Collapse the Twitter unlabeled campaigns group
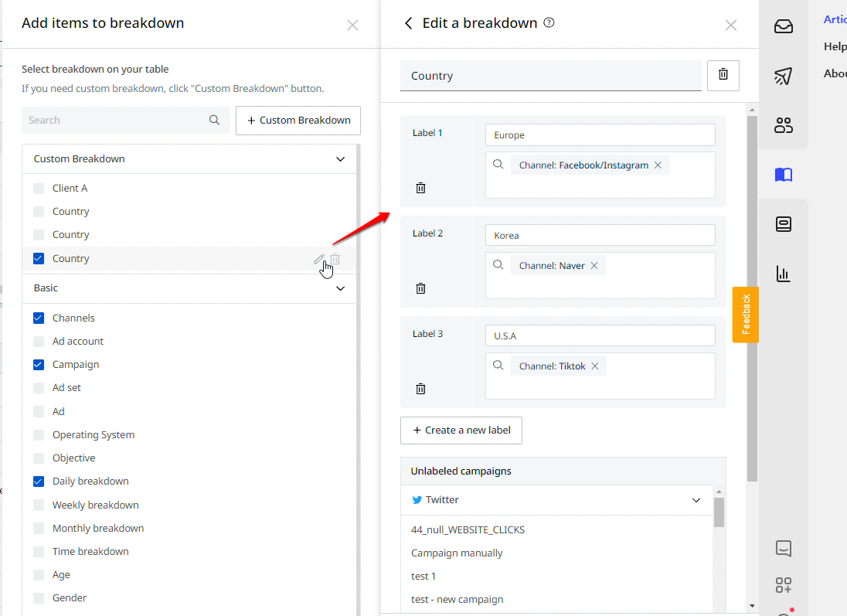Image resolution: width=847 pixels, height=616 pixels. point(696,500)
